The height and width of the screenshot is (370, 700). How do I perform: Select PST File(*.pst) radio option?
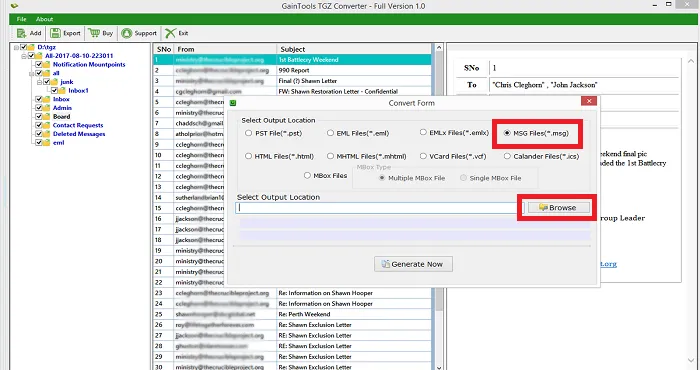(x=249, y=133)
